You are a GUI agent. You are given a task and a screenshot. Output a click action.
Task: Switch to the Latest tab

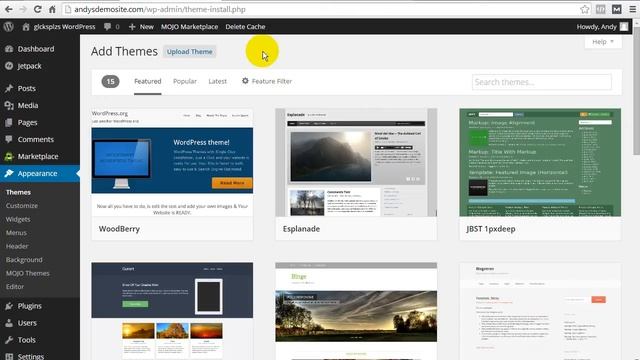pos(218,81)
